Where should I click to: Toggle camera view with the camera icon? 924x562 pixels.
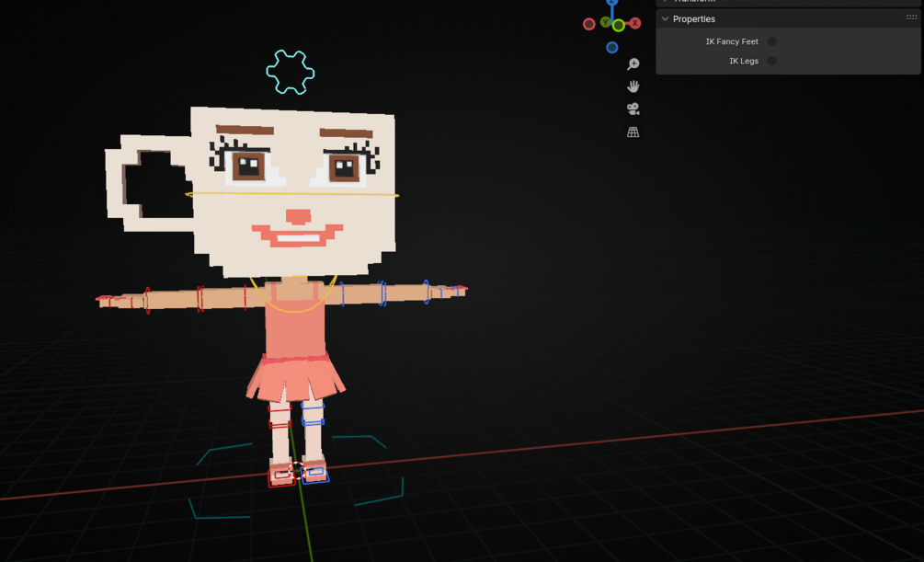(x=633, y=109)
